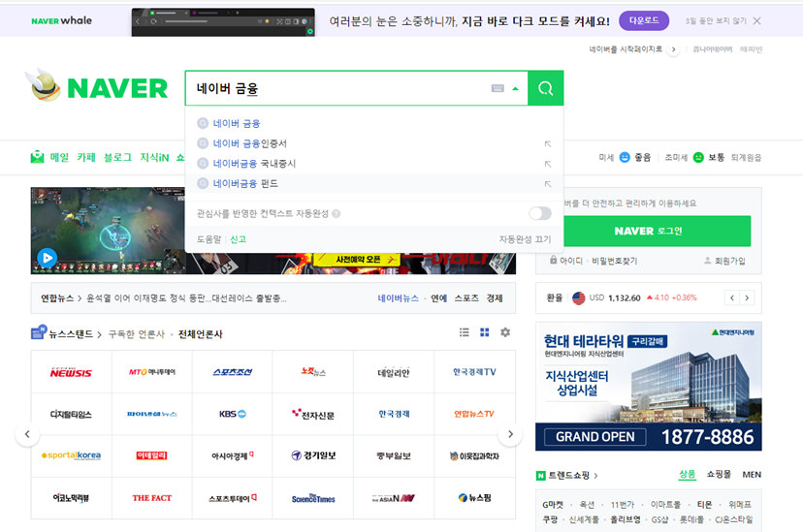Open newsstand settings gear
Viewport: 803px width, 532px height.
point(505,332)
